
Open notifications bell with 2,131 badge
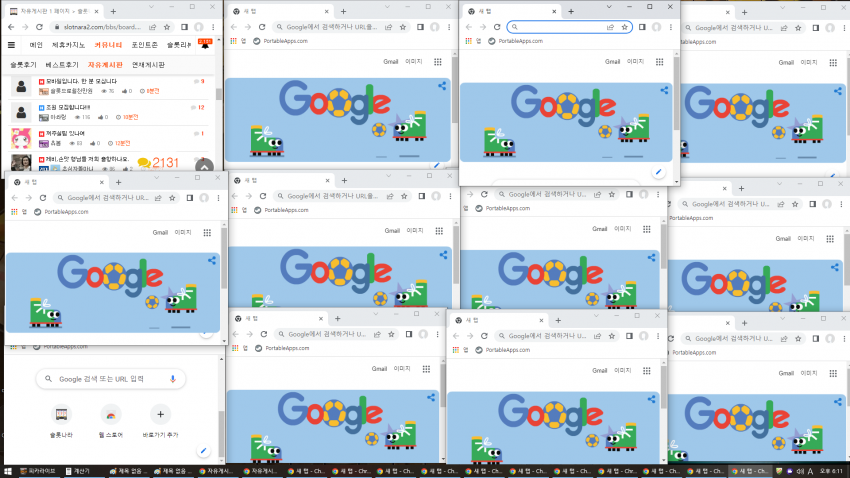205,44
